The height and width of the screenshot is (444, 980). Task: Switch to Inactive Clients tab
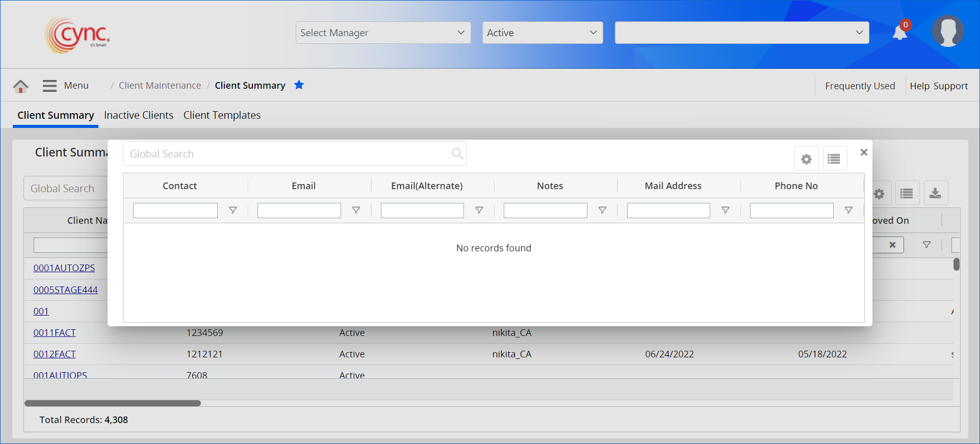139,115
